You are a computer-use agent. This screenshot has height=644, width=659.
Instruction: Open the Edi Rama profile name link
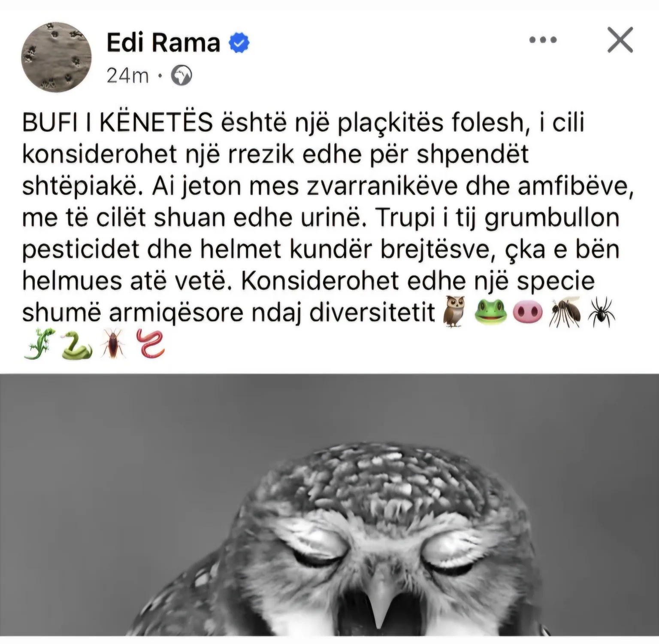click(163, 43)
